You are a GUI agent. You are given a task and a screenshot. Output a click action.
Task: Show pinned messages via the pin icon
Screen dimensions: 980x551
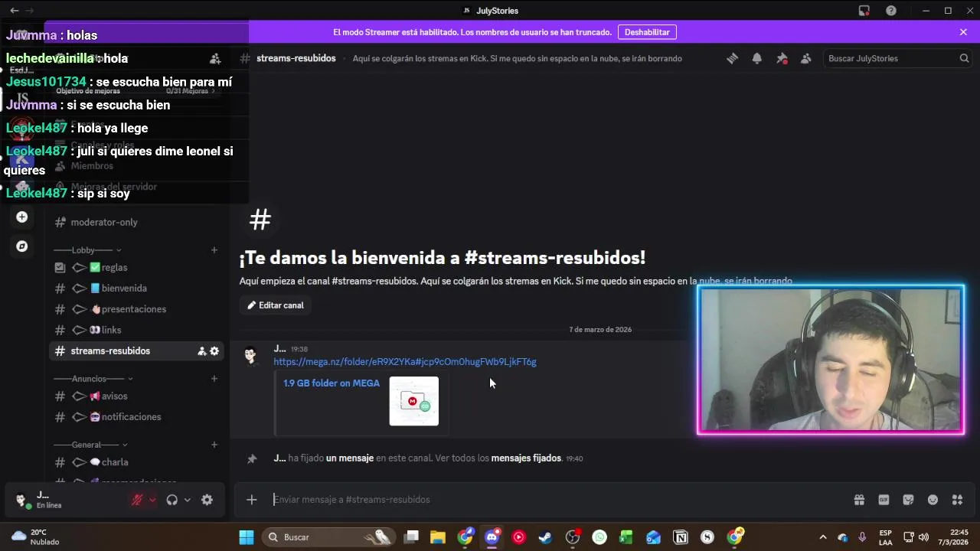782,58
